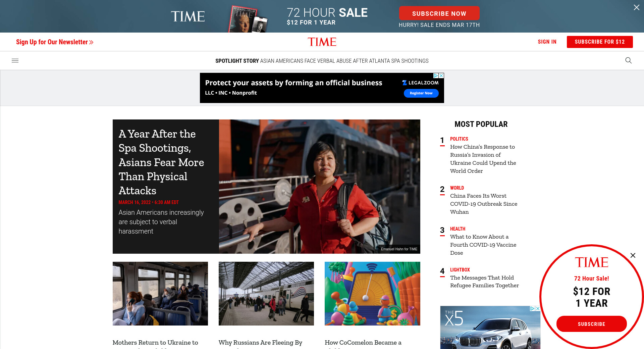This screenshot has height=349, width=644.
Task: Click the red SUBSCRIBE NOW banner button
Action: [x=439, y=13]
